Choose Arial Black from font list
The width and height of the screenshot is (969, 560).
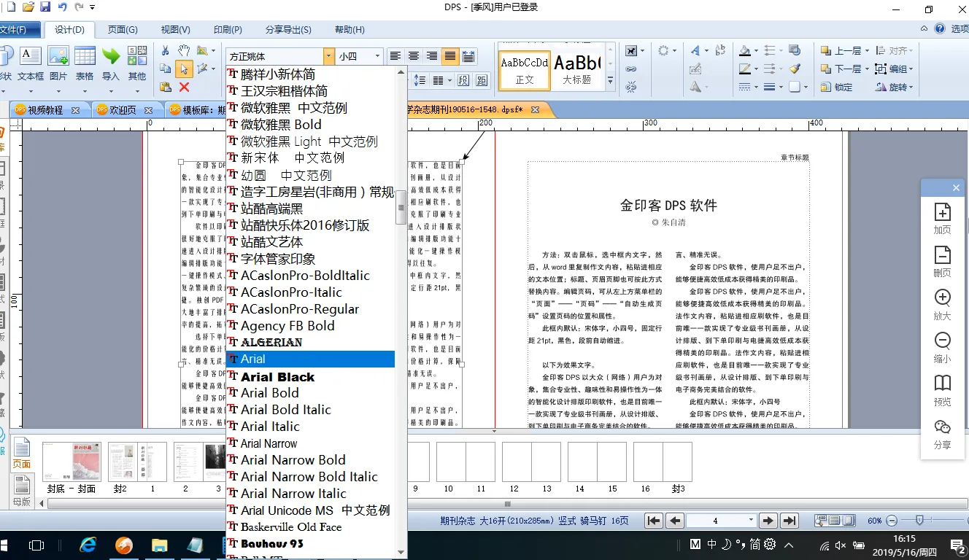[277, 377]
